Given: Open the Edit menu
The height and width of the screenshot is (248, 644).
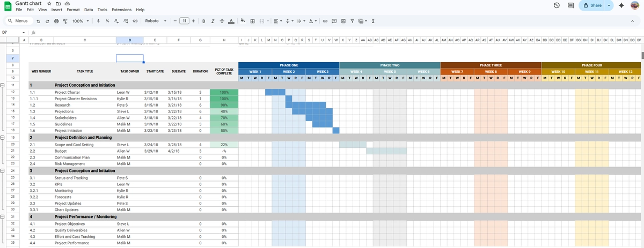Looking at the screenshot, I should 30,10.
